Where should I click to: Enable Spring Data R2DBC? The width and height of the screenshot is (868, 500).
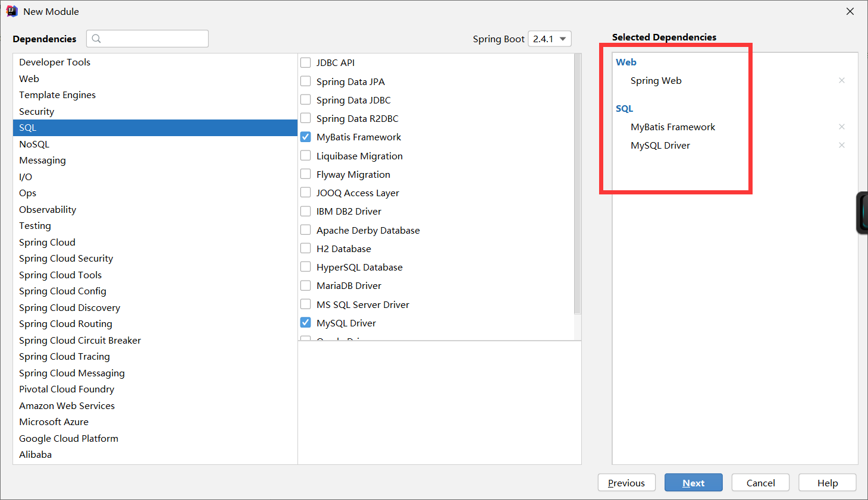click(x=306, y=118)
